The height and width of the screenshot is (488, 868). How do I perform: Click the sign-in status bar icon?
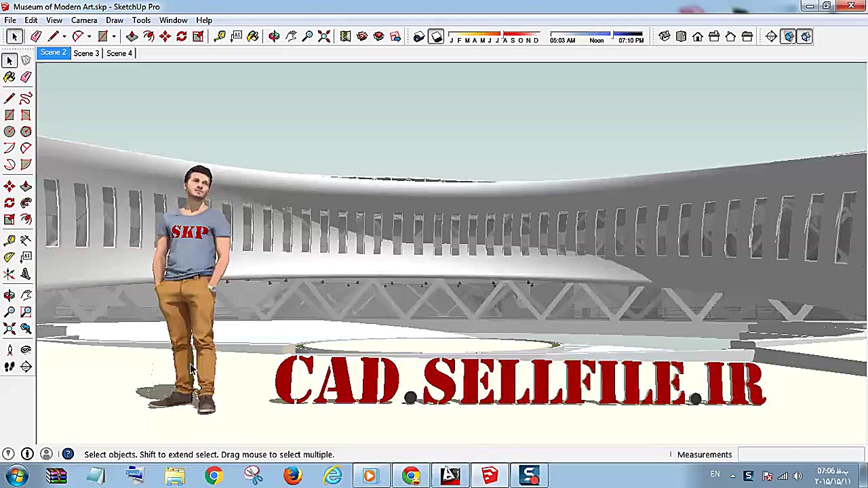[x=46, y=454]
